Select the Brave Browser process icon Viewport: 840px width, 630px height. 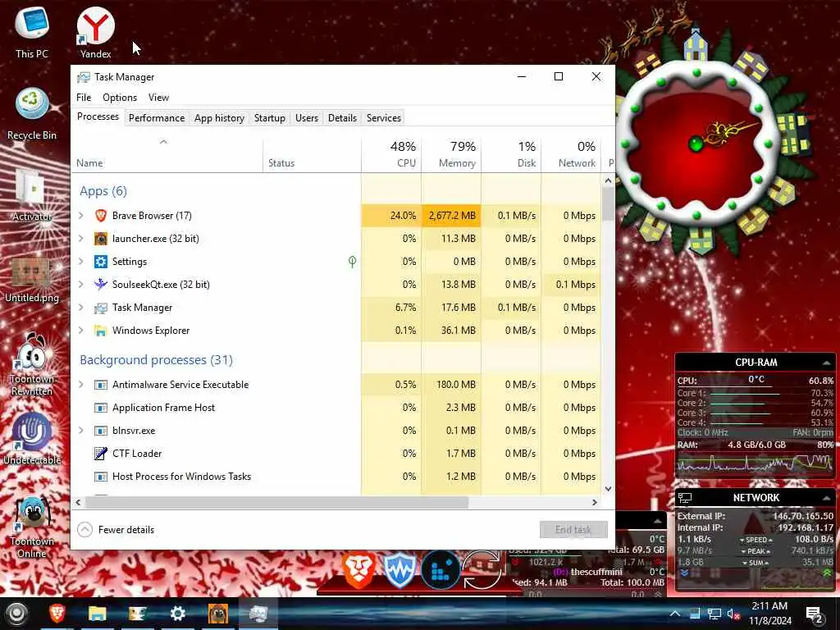[101, 216]
